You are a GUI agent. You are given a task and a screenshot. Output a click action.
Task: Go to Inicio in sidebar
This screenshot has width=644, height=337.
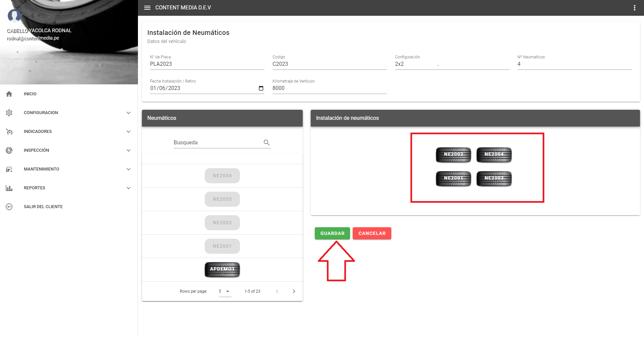(30, 94)
